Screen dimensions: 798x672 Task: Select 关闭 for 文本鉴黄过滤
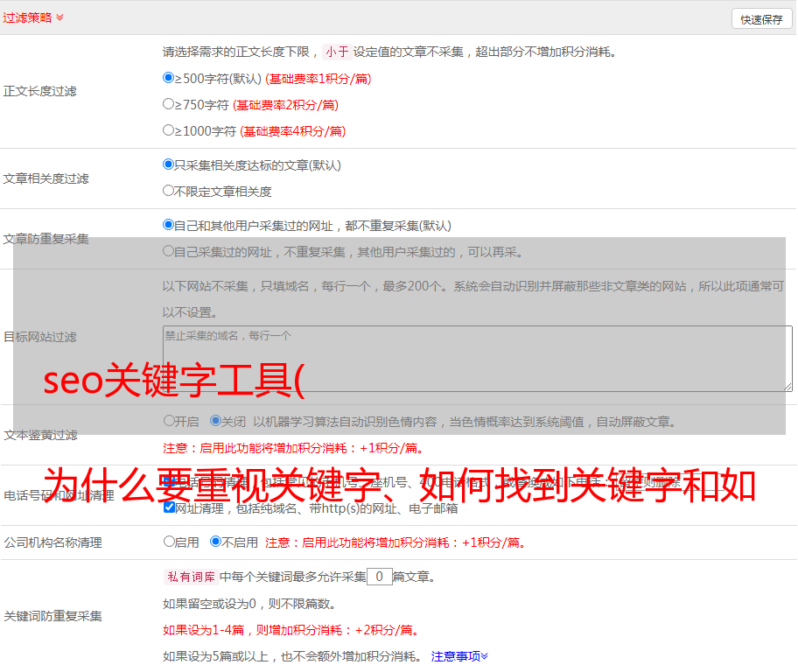point(215,421)
